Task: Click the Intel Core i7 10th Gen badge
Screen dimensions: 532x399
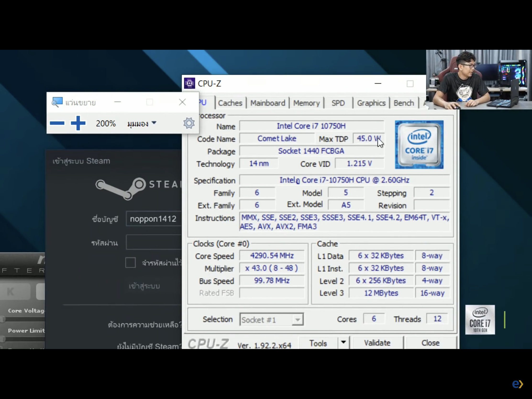Action: (x=480, y=320)
